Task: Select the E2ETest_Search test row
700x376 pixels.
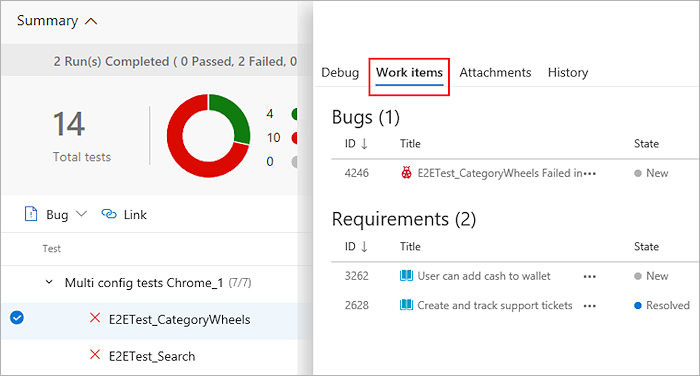Action: point(156,357)
